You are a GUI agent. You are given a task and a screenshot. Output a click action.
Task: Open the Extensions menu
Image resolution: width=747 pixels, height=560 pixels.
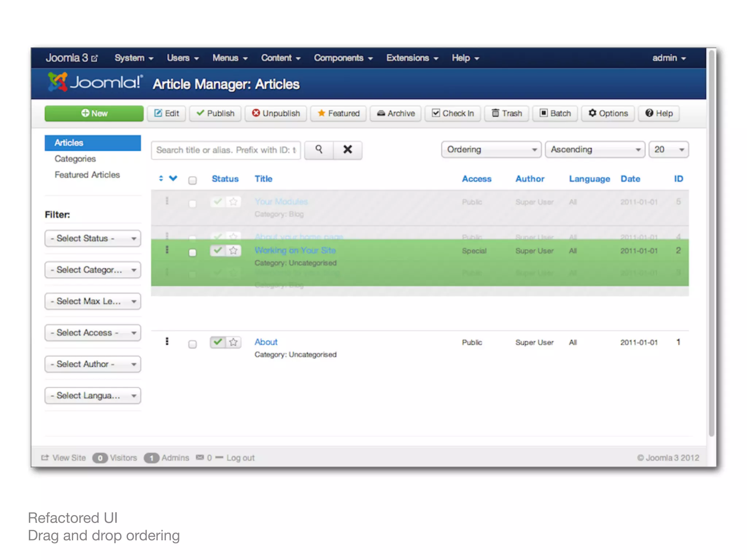pos(412,58)
